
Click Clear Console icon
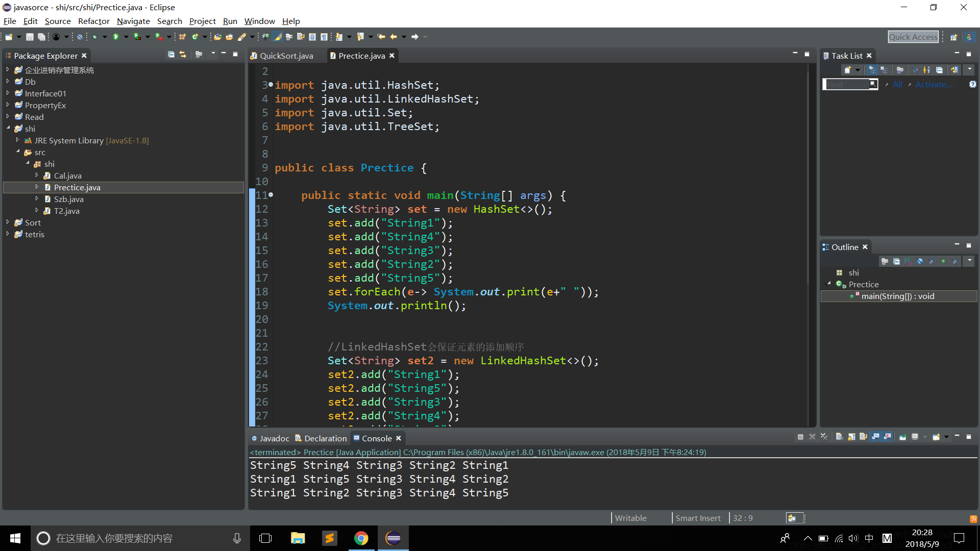pos(839,437)
